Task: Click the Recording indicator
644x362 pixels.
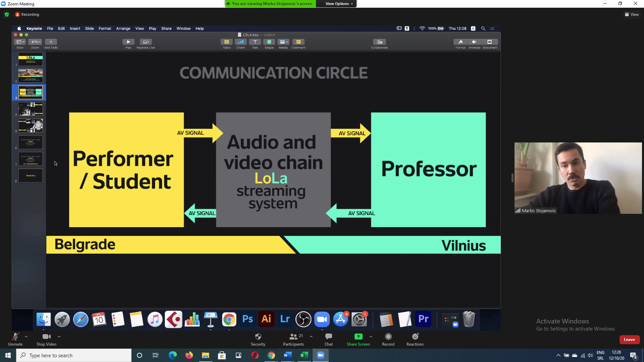Action: [x=27, y=14]
